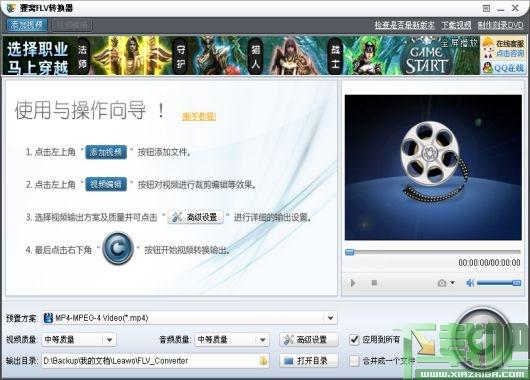Click the 添加视频 toolbar button
530x380 pixels.
pos(26,25)
